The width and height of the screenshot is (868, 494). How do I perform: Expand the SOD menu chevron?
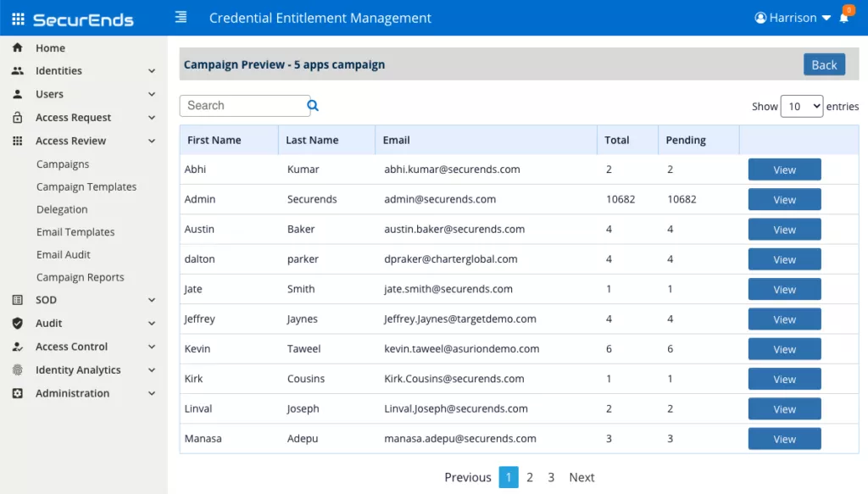[x=152, y=300]
